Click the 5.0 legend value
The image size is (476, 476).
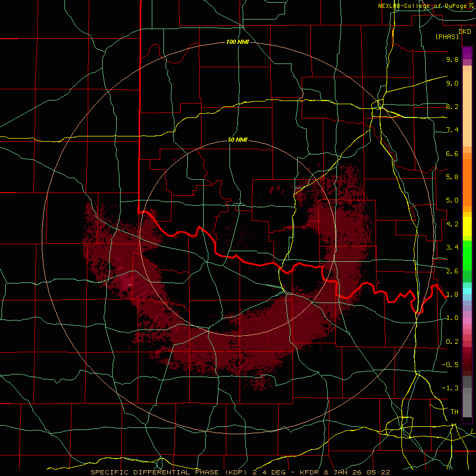point(452,200)
